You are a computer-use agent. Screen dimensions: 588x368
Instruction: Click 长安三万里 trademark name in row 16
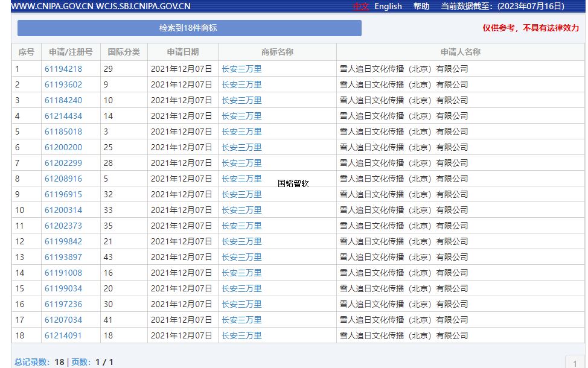click(x=241, y=304)
